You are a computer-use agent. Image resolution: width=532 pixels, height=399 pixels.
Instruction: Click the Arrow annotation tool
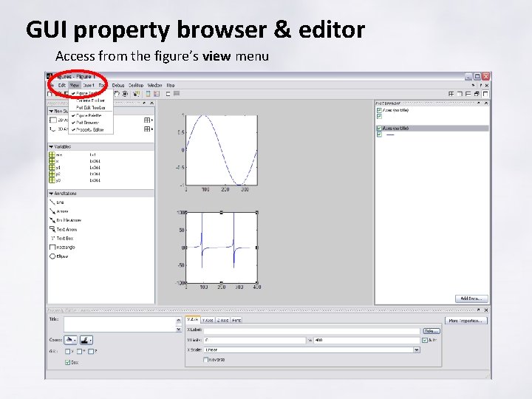[58, 211]
